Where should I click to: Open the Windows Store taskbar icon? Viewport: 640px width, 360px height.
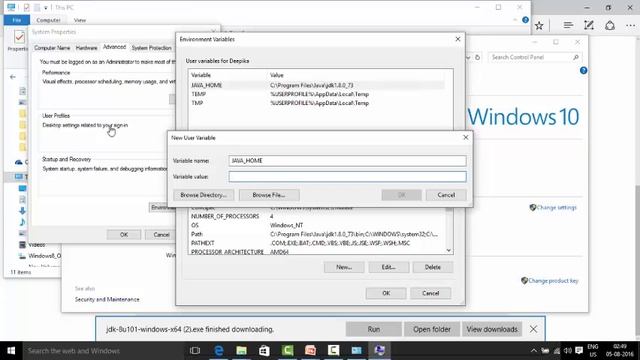pyautogui.click(x=264, y=351)
